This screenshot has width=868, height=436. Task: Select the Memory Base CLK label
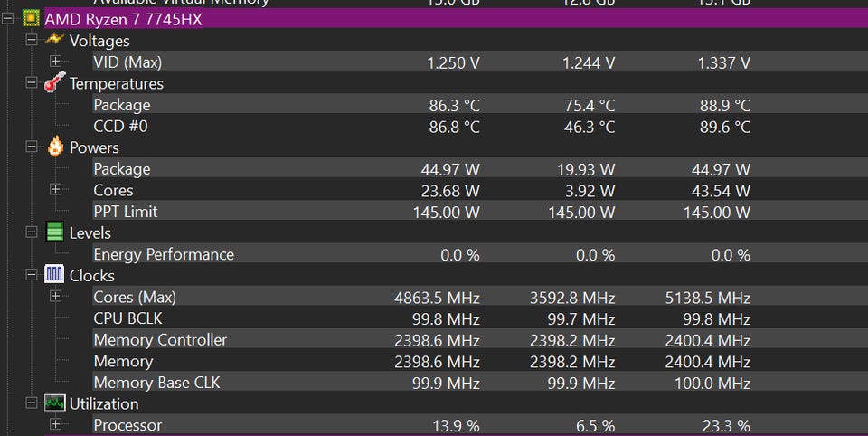[156, 383]
